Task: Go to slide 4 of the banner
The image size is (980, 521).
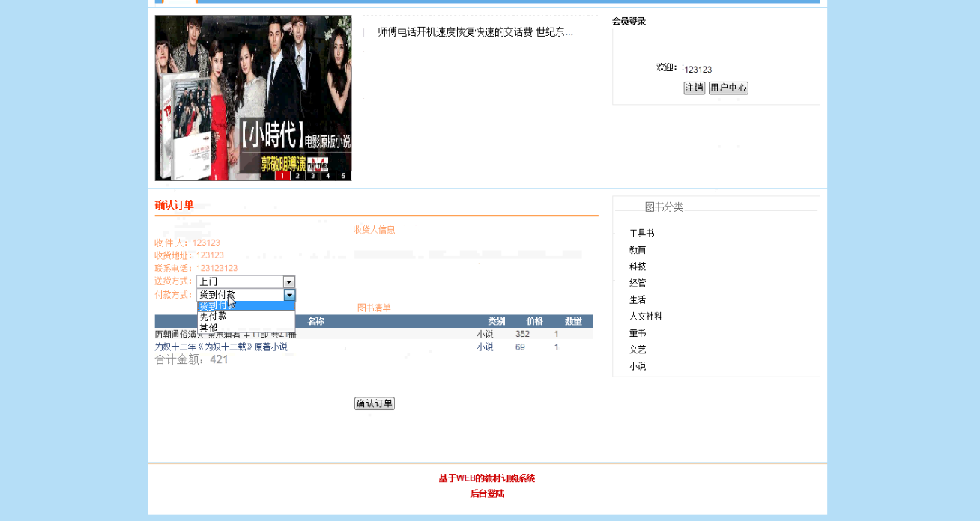Action: (327, 176)
